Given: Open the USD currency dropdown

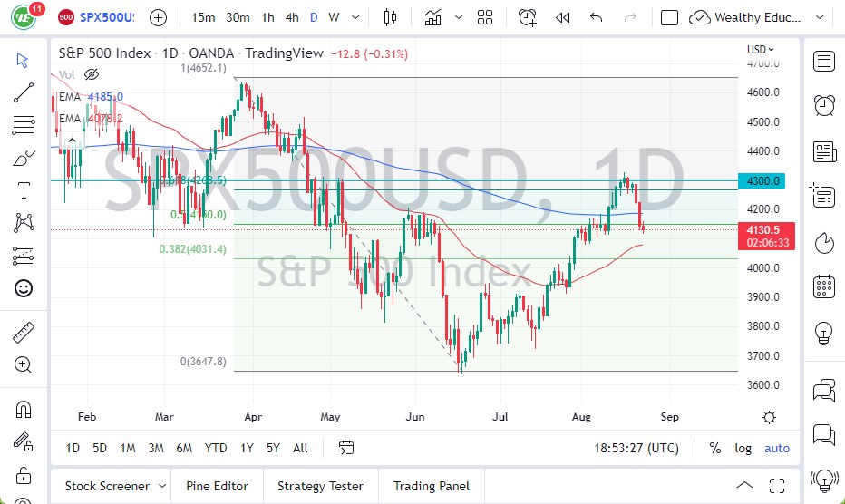Looking at the screenshot, I should [x=760, y=50].
